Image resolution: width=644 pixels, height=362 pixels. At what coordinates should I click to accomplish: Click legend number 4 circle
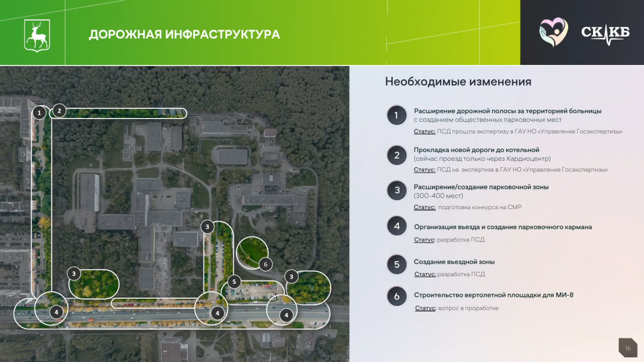tap(397, 226)
